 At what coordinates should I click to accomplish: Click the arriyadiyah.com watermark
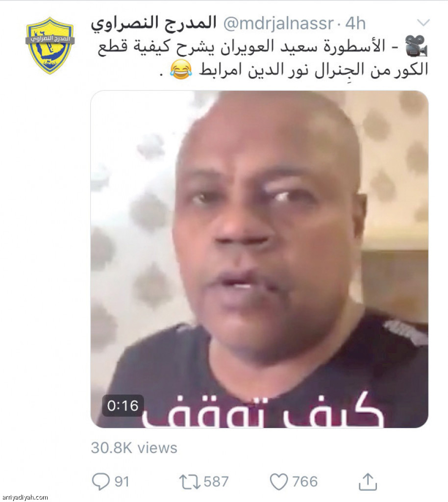click(25, 497)
